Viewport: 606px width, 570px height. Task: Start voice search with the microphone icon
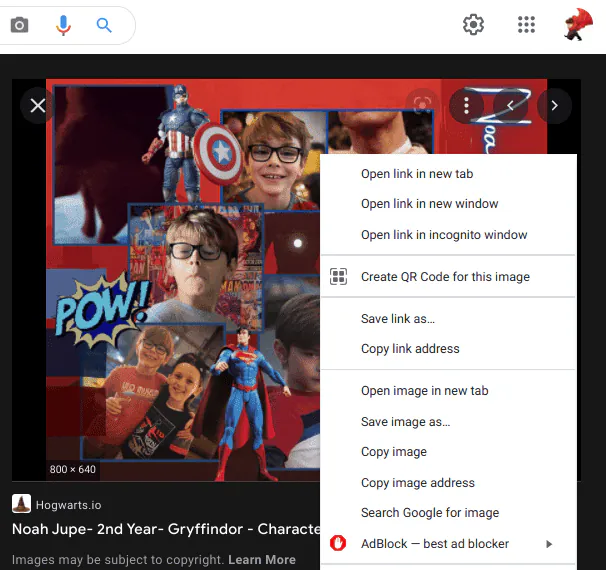click(63, 26)
